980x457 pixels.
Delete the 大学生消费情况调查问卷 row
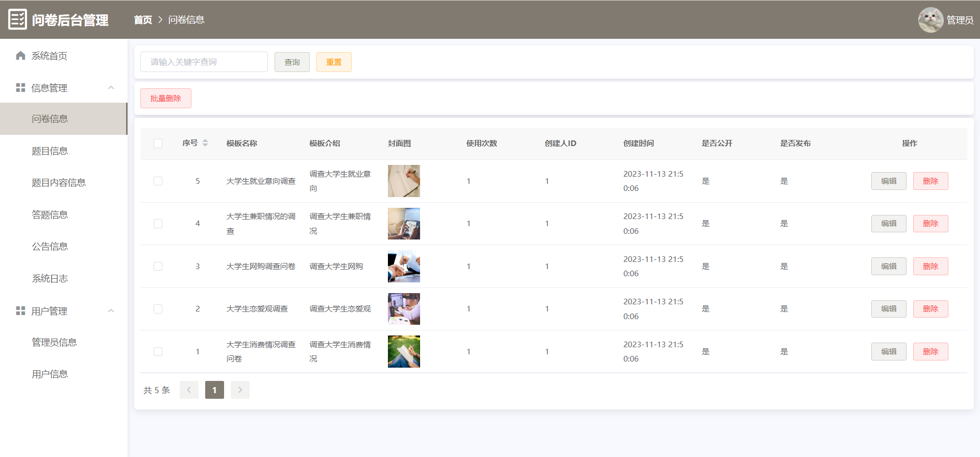[x=930, y=352]
